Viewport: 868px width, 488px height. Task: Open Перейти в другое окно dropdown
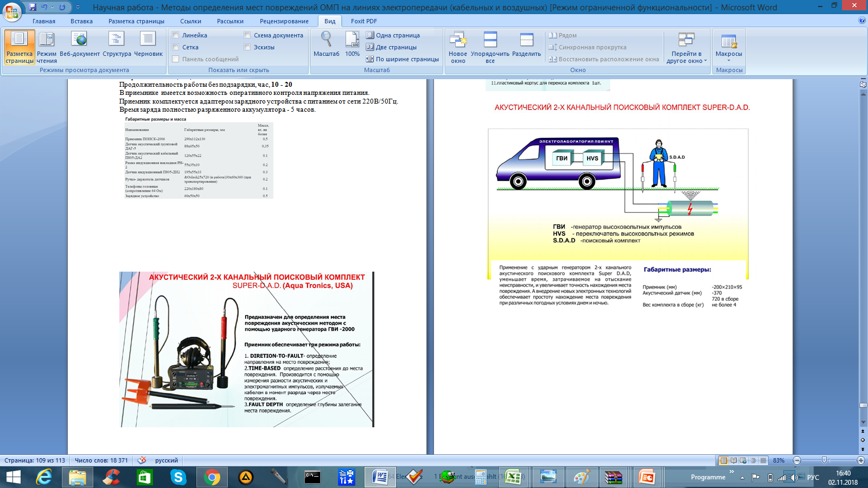tap(686, 47)
